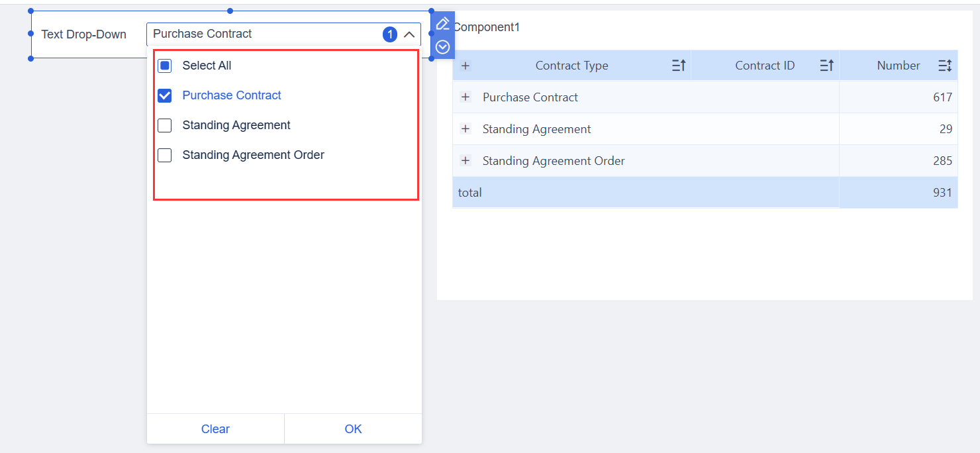Viewport: 980px width, 453px height.
Task: Check the Standing Agreement checkbox
Action: (164, 125)
